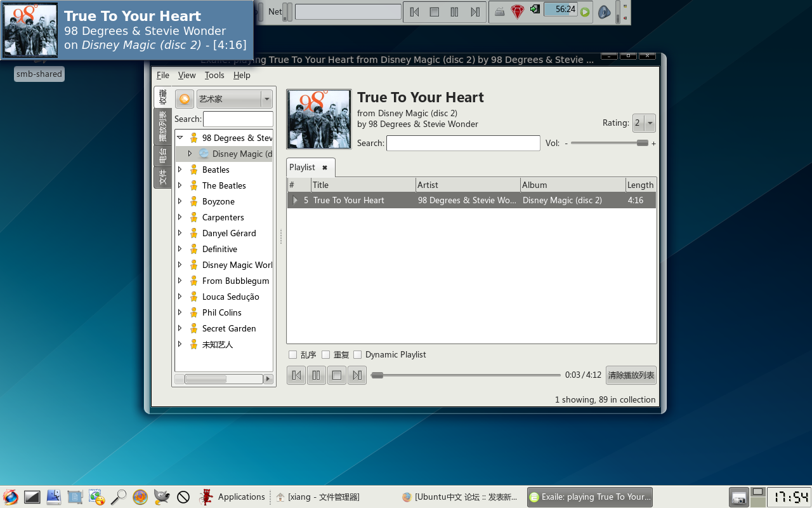Click stop button in top panel player
This screenshot has width=812, height=508.
(x=435, y=11)
